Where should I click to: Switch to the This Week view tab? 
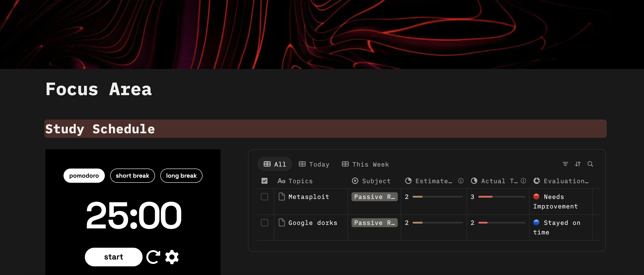pyautogui.click(x=365, y=164)
